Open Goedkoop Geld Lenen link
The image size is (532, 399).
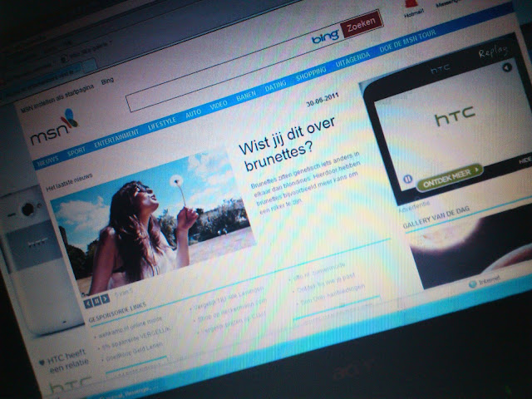(x=135, y=352)
